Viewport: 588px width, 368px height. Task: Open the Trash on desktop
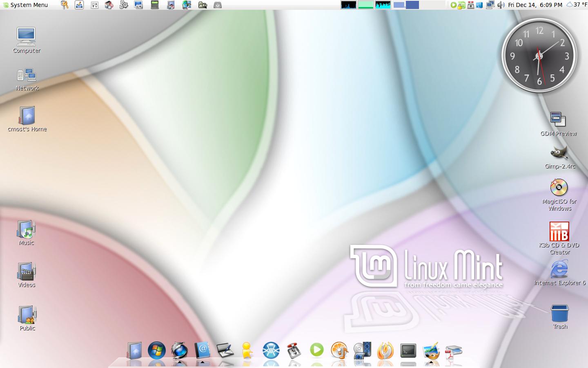tap(559, 317)
